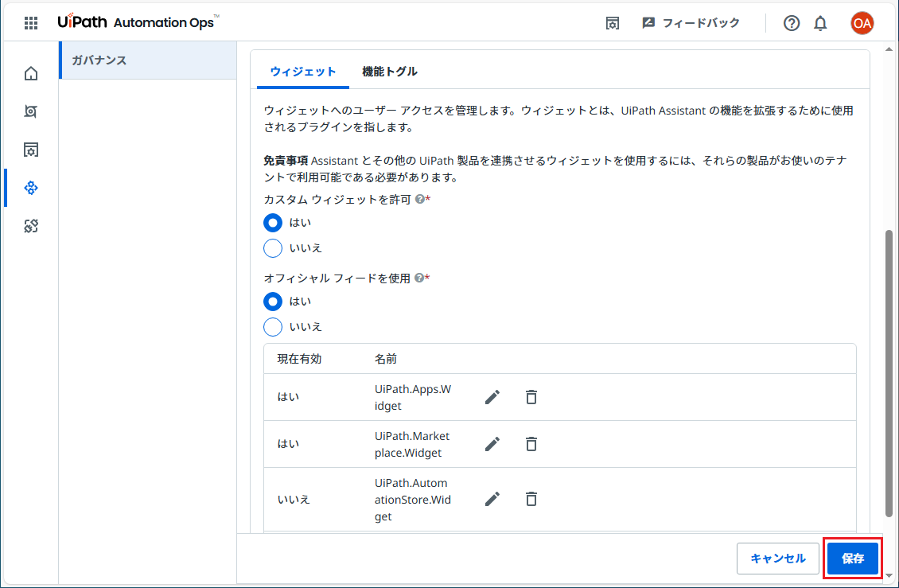Edit the UiPath.Marketplace.Widget row

[492, 444]
